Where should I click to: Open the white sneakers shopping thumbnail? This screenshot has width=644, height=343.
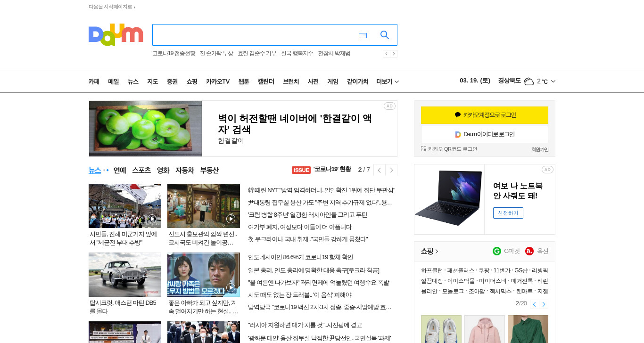[441, 329]
